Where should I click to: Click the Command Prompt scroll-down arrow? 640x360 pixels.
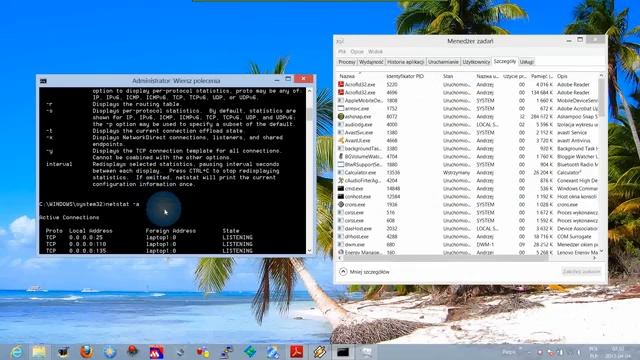tap(309, 251)
